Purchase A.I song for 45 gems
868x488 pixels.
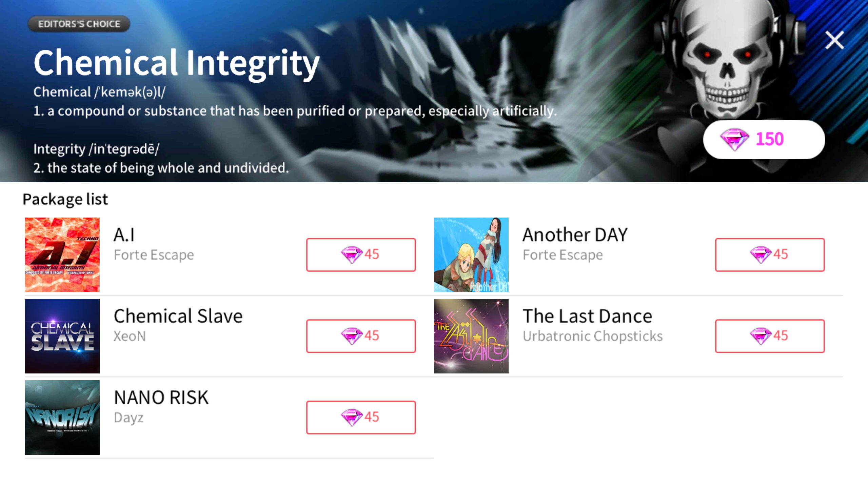361,255
